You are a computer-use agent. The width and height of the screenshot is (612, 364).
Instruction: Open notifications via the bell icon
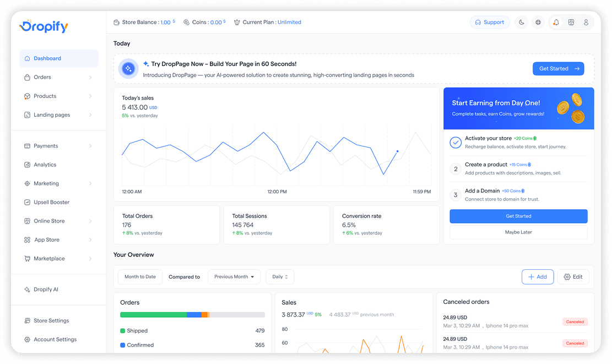tap(556, 22)
